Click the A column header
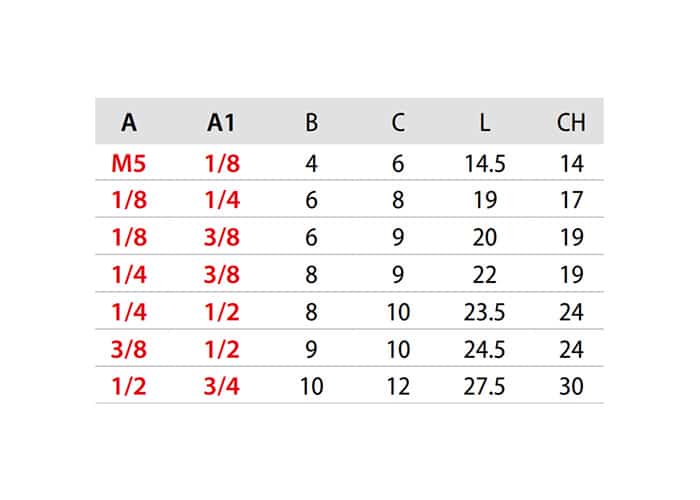The image size is (700, 500). tap(129, 122)
